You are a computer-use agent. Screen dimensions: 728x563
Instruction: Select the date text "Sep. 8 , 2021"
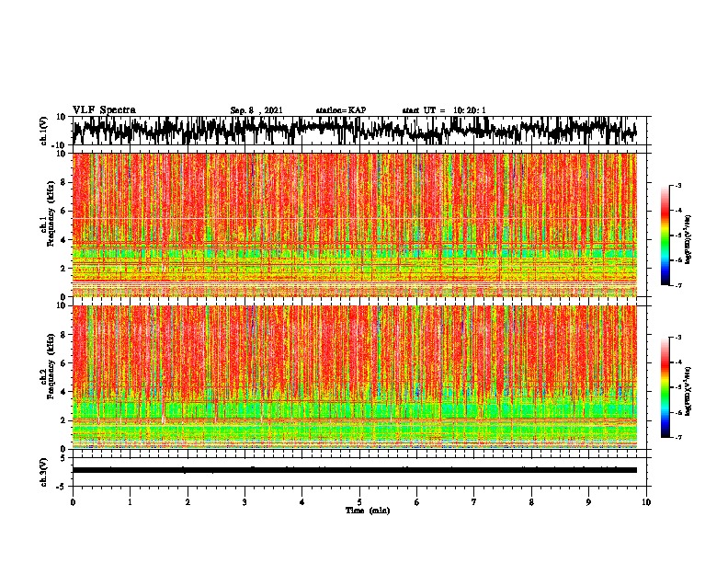click(256, 110)
